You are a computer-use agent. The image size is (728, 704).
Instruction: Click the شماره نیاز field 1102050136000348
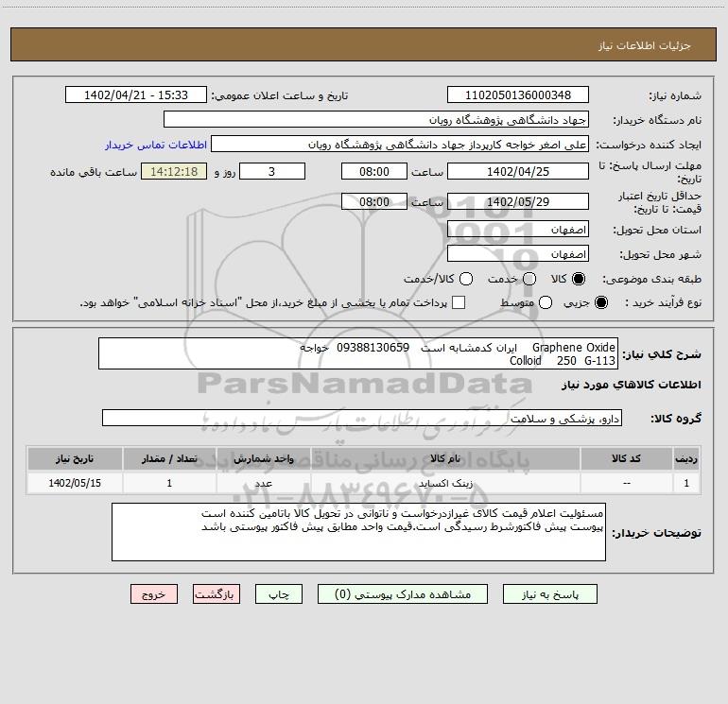518,95
